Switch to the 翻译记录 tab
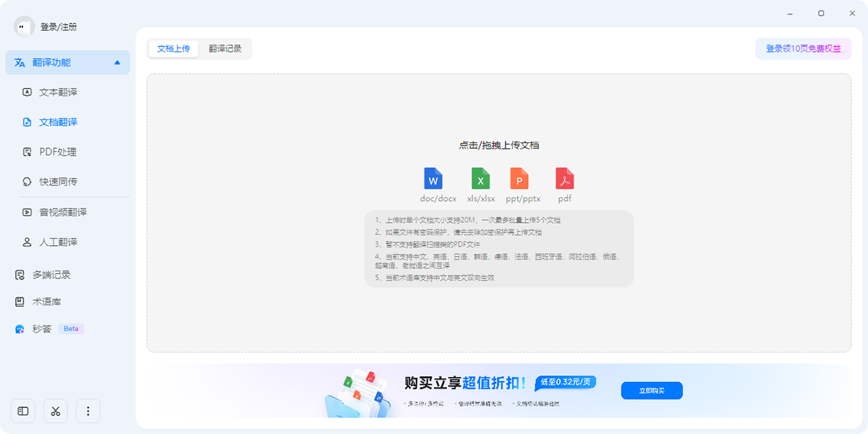 (225, 48)
